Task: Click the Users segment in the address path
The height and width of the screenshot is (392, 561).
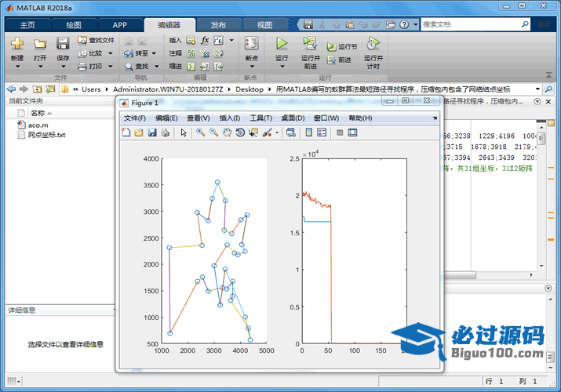Action: click(91, 89)
